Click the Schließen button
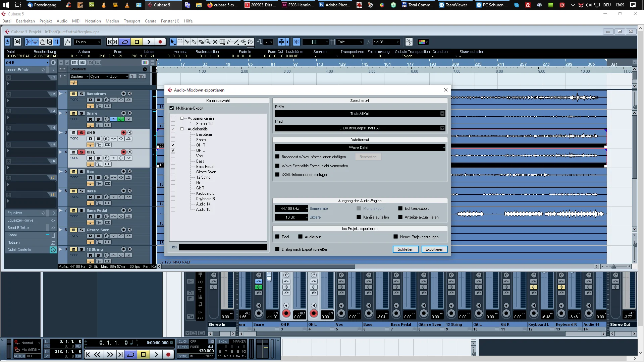The width and height of the screenshot is (644, 362). (x=406, y=249)
